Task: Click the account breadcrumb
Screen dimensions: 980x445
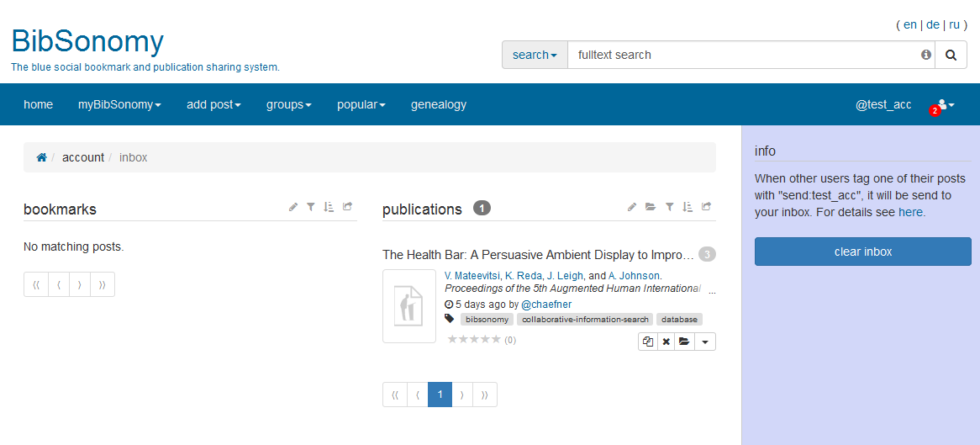Action: pyautogui.click(x=83, y=157)
